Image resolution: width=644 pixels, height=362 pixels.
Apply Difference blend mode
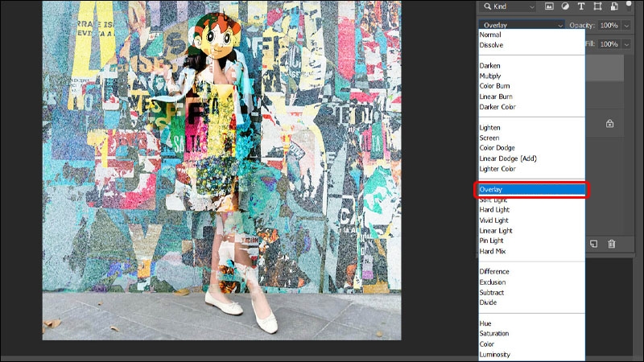[494, 272]
